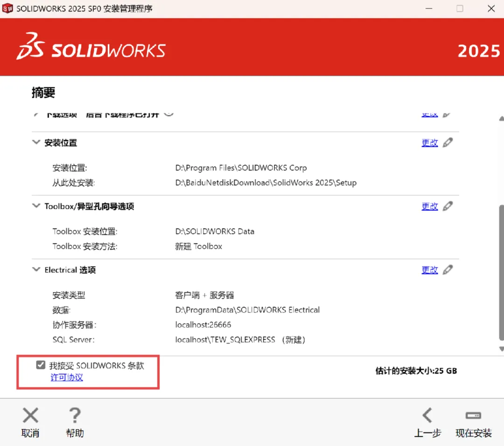Click pencil icon beside Electrical 选项 更改
Viewport: 504px width, 446px height.
pos(448,270)
